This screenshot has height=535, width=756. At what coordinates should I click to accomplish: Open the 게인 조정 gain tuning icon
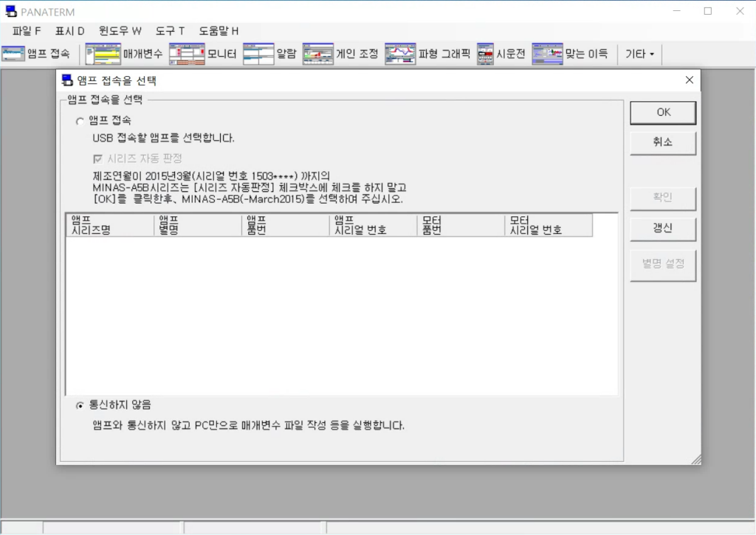coord(317,54)
